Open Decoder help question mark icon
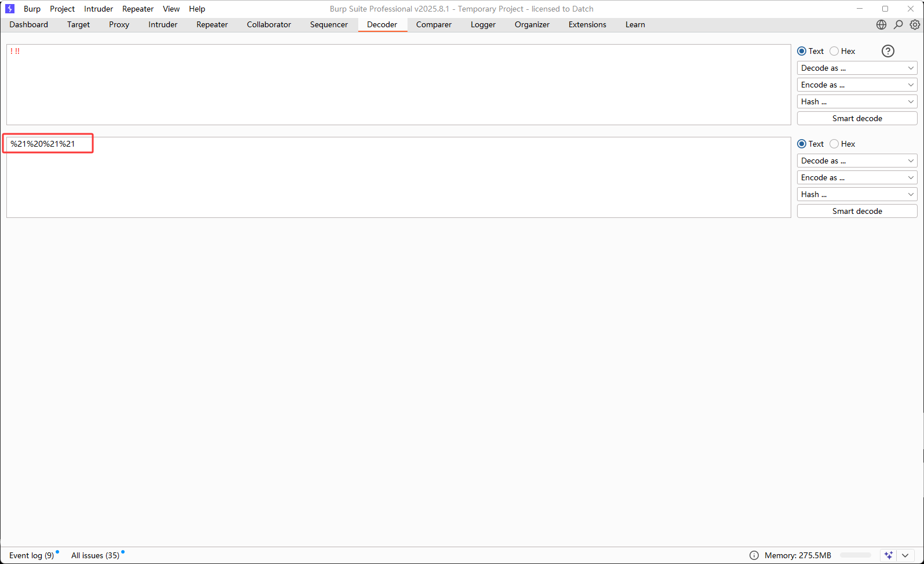Screen dimensions: 924x564 888,51
